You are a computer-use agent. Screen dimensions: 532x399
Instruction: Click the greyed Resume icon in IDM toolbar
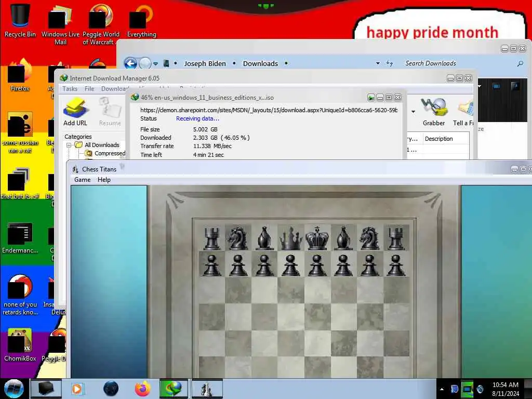click(x=110, y=112)
